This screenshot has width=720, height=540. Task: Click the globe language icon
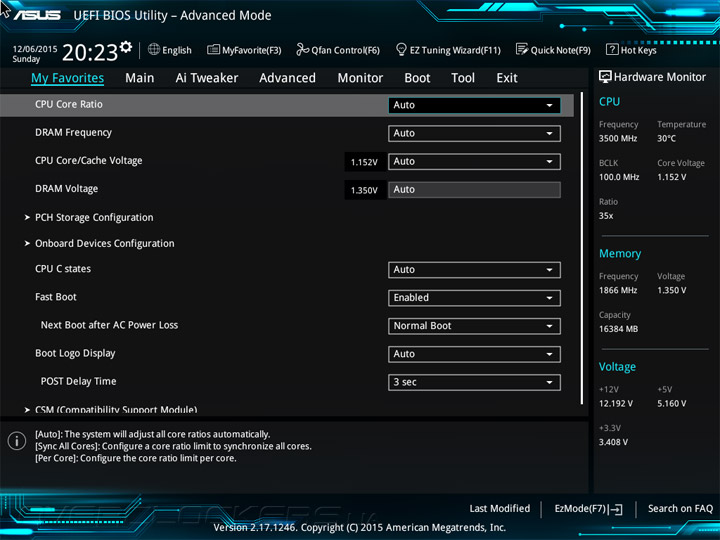tap(154, 49)
